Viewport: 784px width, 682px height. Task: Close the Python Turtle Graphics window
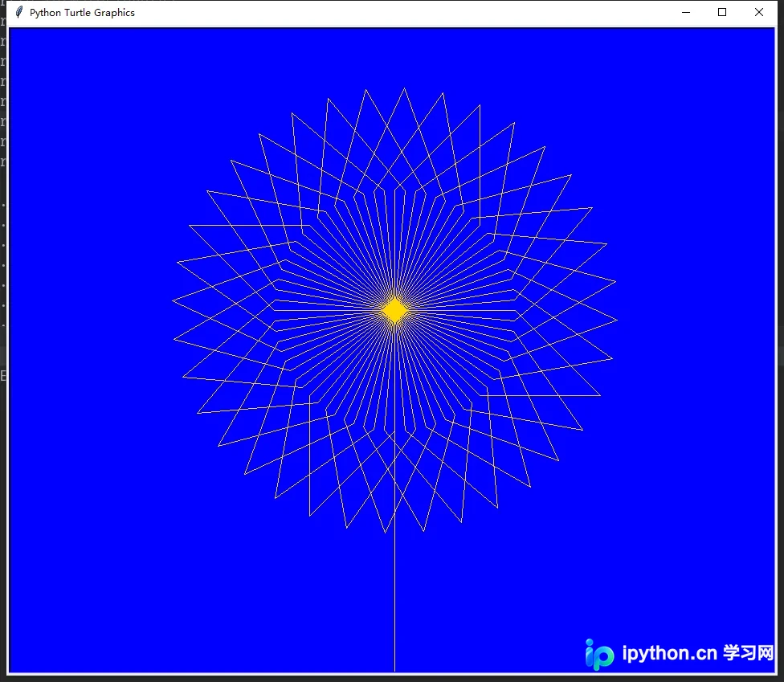point(759,12)
